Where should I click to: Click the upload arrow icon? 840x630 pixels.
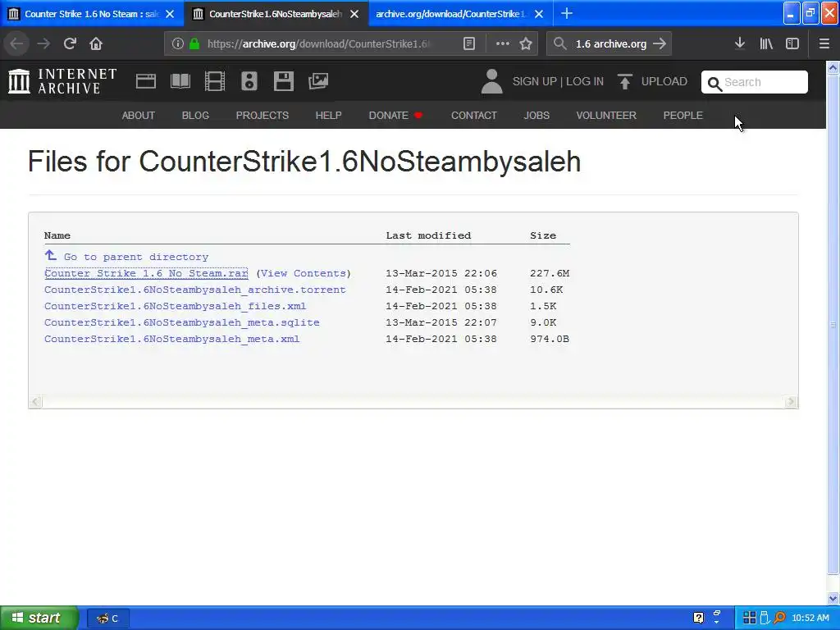(624, 81)
